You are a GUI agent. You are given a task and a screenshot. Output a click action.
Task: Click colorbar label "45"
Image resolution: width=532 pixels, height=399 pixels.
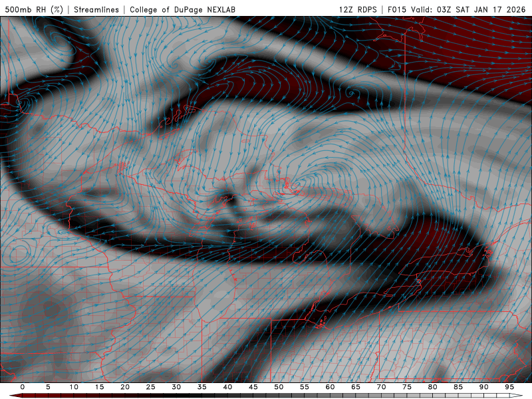[x=253, y=387]
